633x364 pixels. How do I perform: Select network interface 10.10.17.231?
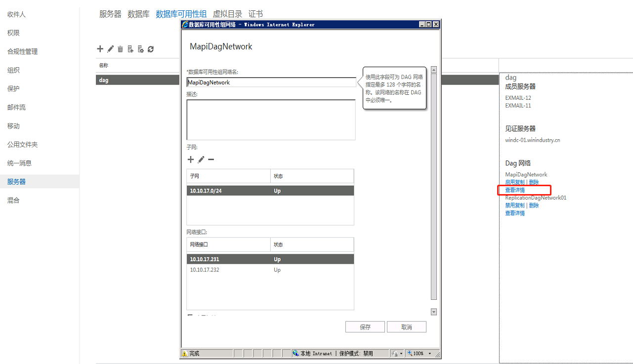click(270, 259)
